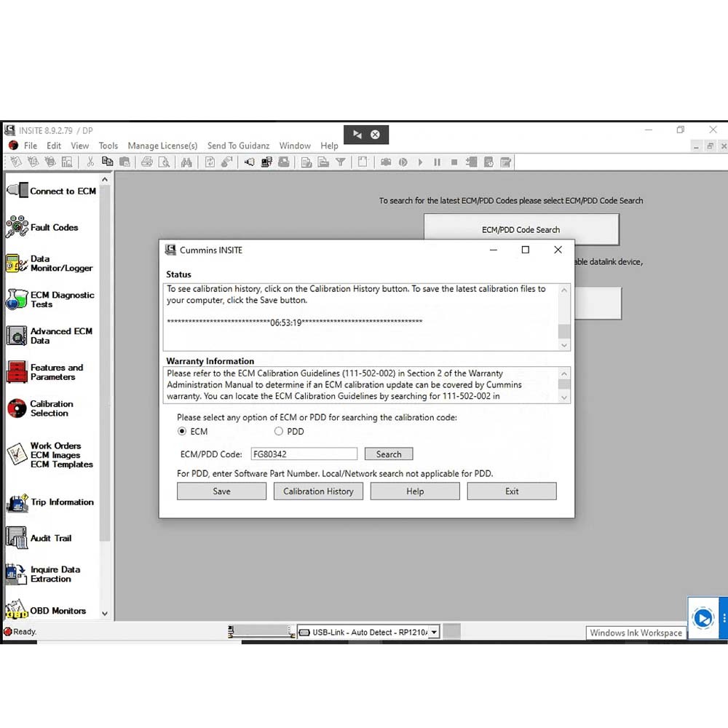Open Features and Parameters
This screenshot has height=728, width=728.
(x=45, y=372)
